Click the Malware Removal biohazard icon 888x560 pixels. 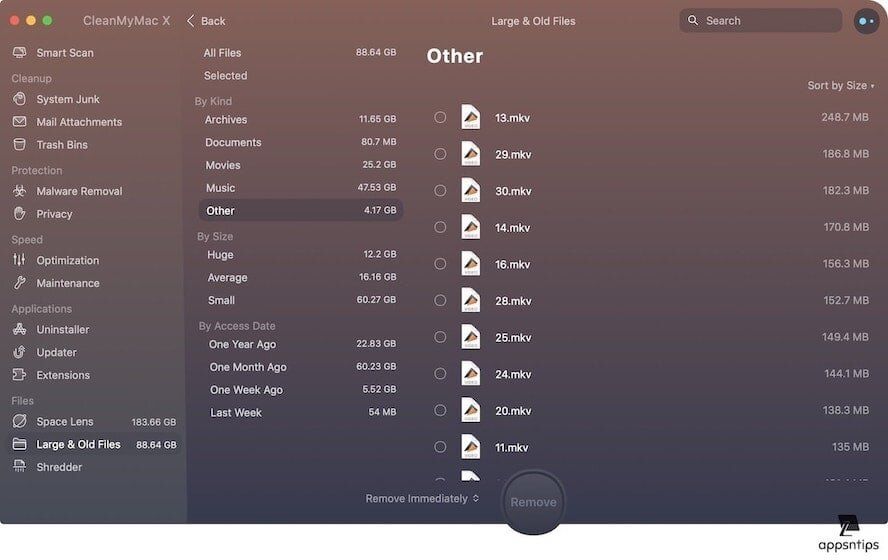coord(19,191)
